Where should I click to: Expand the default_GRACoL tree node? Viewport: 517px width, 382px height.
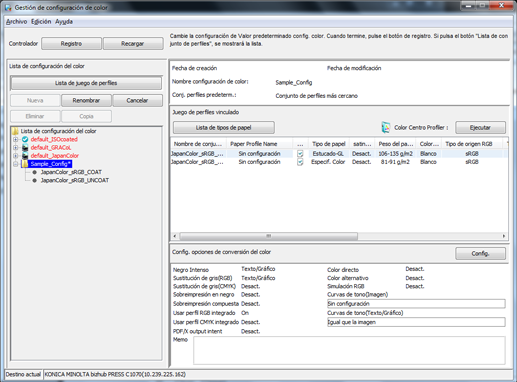point(16,147)
